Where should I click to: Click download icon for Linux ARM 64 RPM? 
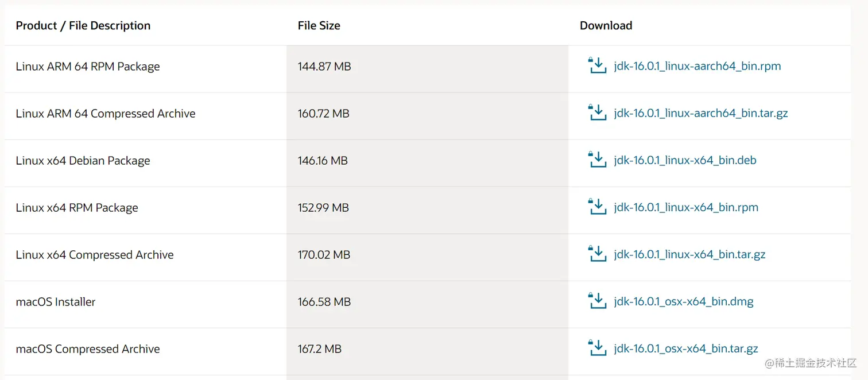pos(597,65)
